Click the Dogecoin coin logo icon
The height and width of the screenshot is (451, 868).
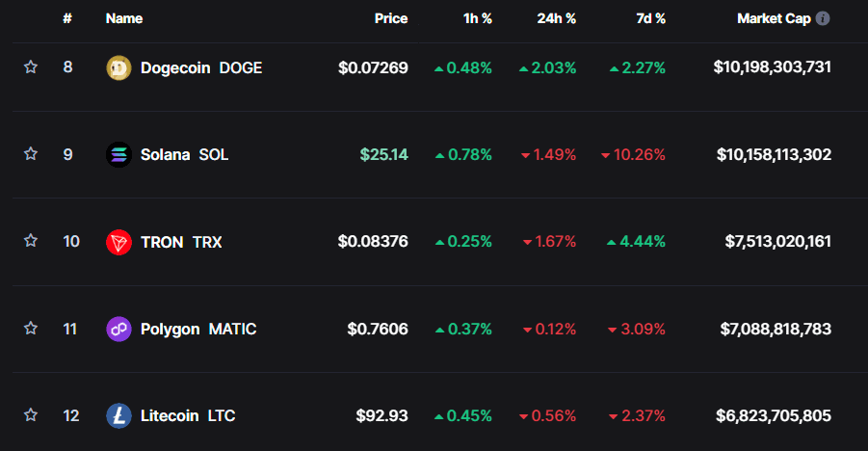point(118,67)
